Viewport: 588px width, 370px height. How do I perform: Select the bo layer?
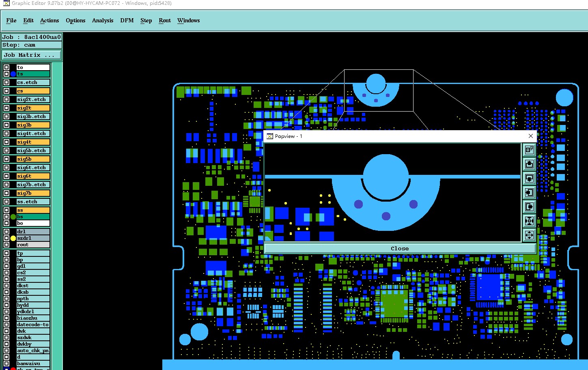coord(33,223)
